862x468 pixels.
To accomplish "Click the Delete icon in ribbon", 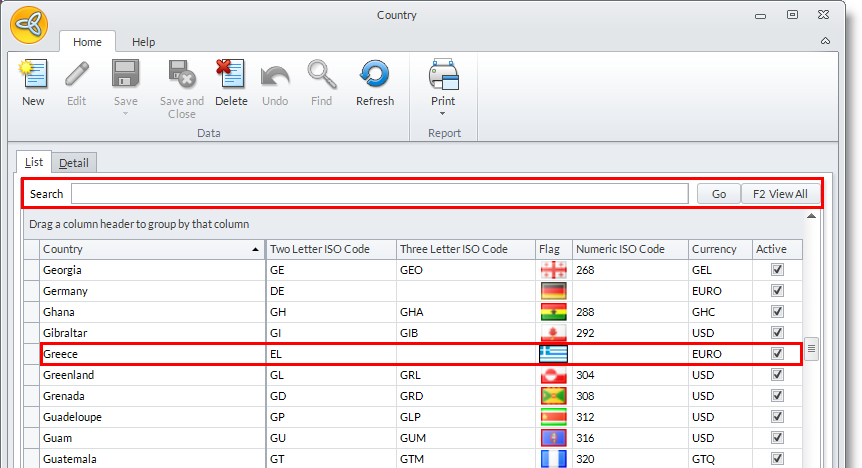I will coord(231,75).
